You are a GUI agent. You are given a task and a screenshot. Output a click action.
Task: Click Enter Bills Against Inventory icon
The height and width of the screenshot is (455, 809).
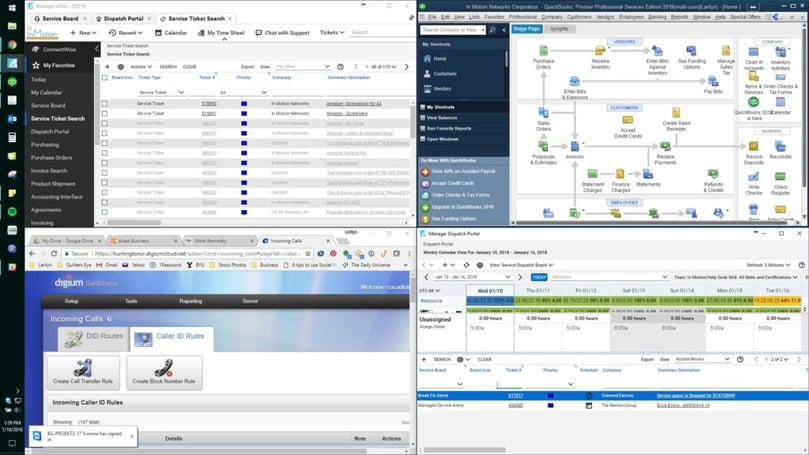(x=657, y=51)
